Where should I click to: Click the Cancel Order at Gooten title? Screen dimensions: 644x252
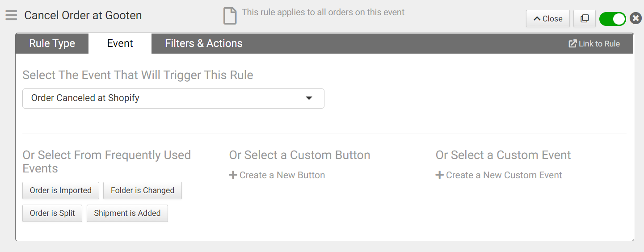[x=83, y=16]
